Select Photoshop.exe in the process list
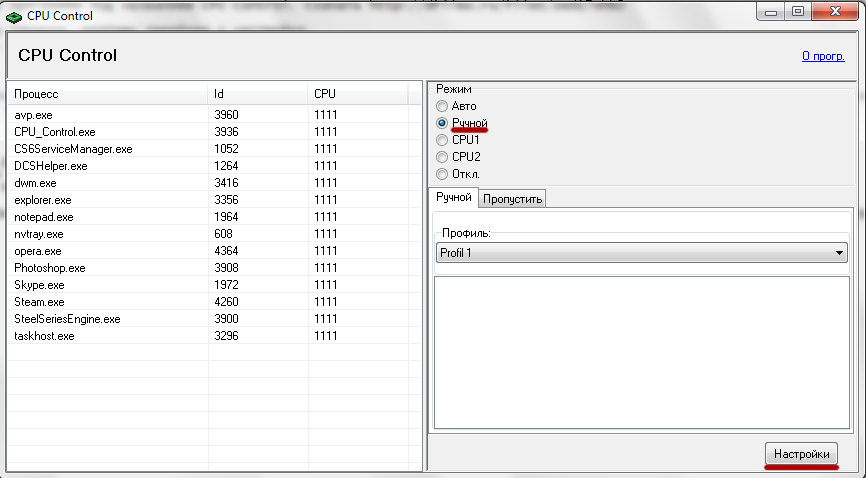 50,268
